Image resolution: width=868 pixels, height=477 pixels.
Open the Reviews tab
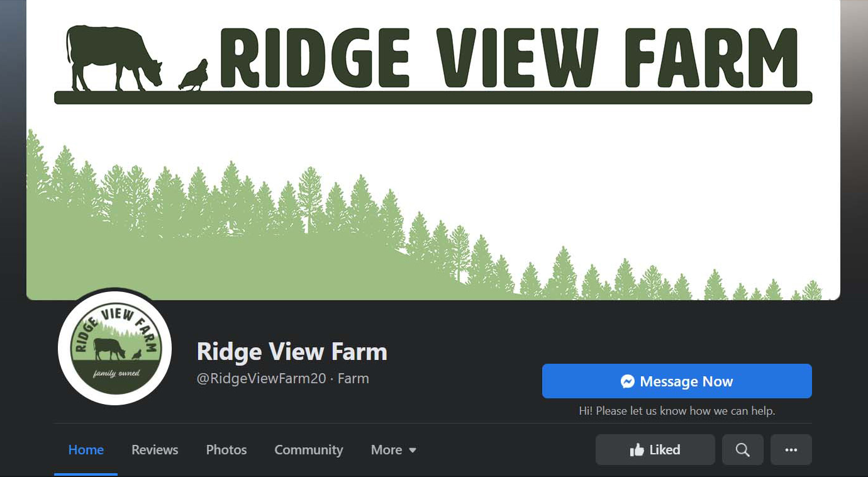(x=155, y=450)
